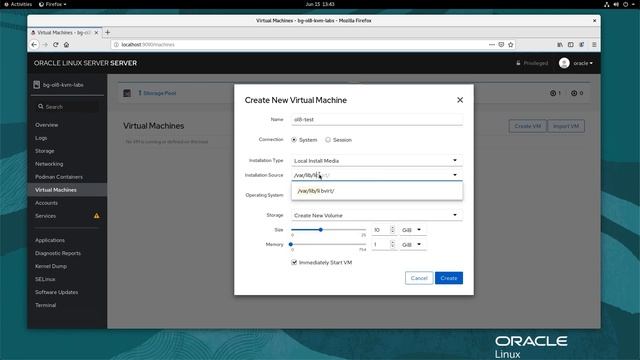This screenshot has width=640, height=360.
Task: Click the sidebar Search box
Action: (67, 107)
